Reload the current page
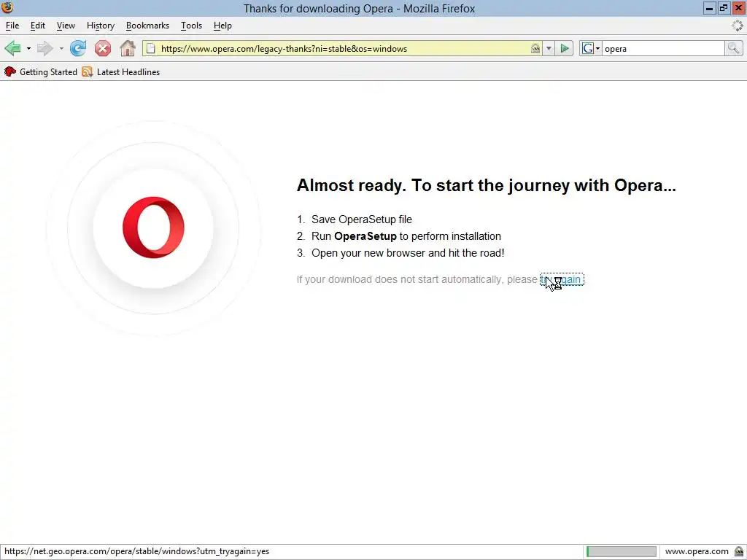The width and height of the screenshot is (747, 560). pyautogui.click(x=77, y=48)
